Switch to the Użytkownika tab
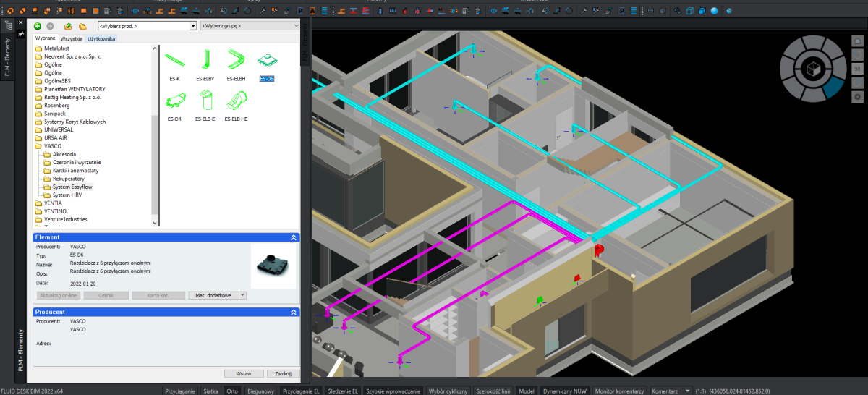 [101, 38]
